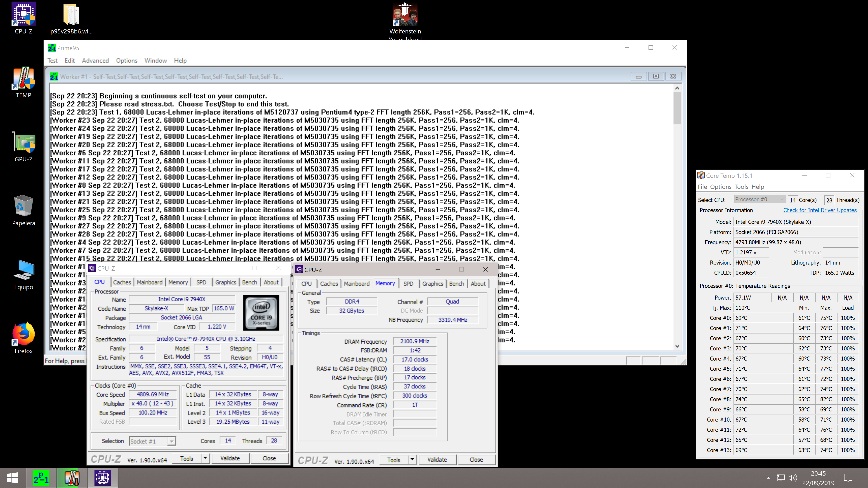The image size is (868, 488).
Task: Maximize the Worker #1 child window
Action: coord(656,76)
